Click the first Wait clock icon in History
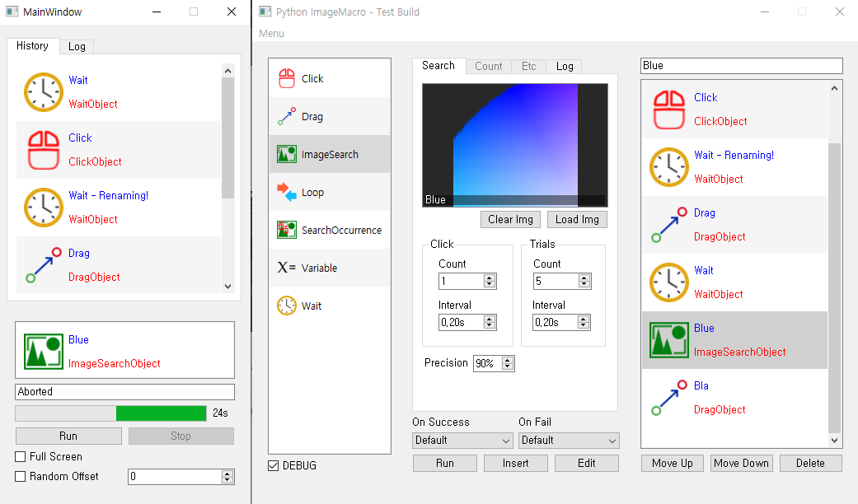This screenshot has width=858, height=504. [44, 92]
